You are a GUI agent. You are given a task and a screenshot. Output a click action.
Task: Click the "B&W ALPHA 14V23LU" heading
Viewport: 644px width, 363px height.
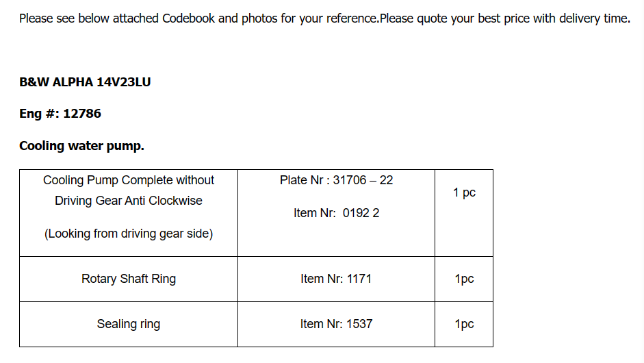coord(85,82)
